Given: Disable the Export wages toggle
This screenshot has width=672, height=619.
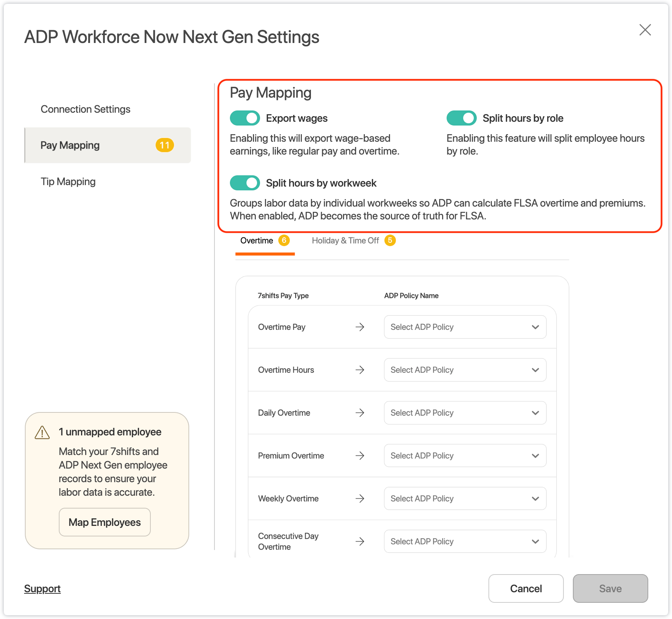Looking at the screenshot, I should click(x=245, y=118).
